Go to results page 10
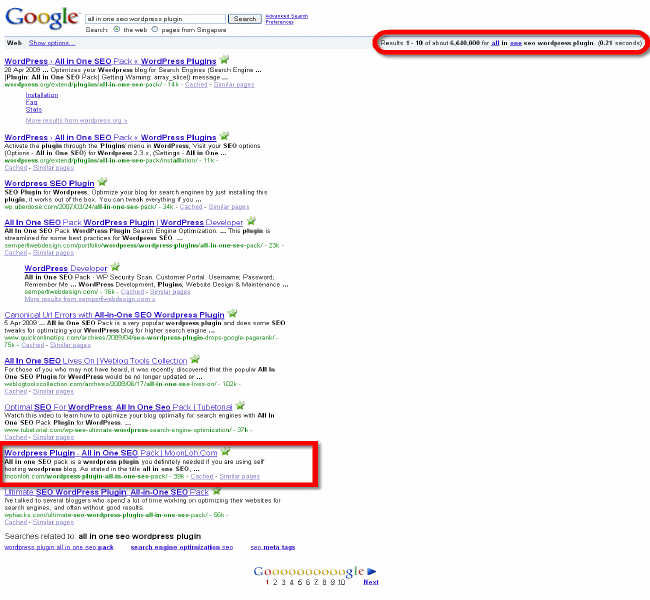This screenshot has width=650, height=600. pyautogui.click(x=341, y=582)
